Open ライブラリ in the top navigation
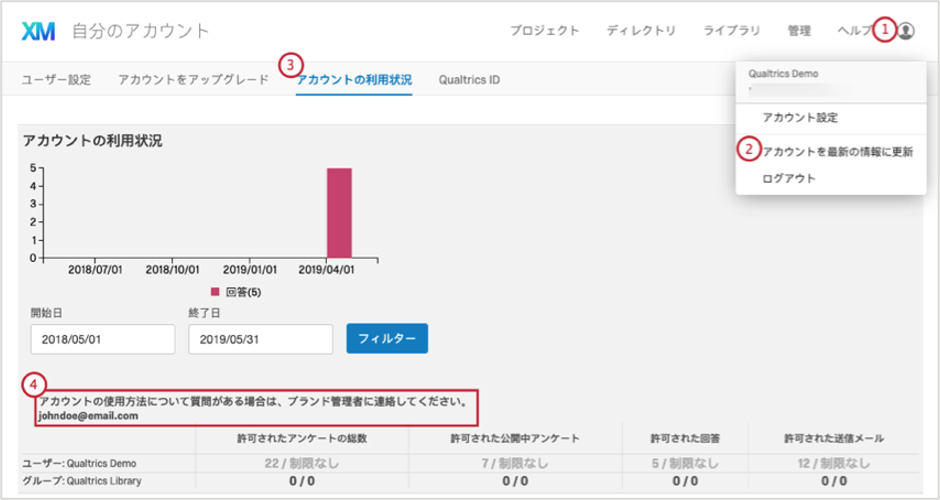The width and height of the screenshot is (940, 500). pos(731,31)
